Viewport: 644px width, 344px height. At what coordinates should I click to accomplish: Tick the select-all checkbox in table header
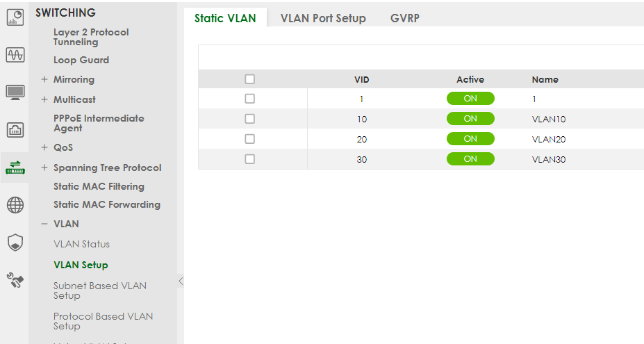[250, 79]
